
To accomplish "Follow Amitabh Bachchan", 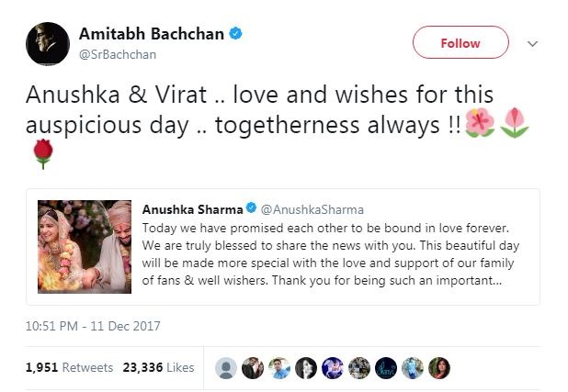I will point(460,43).
